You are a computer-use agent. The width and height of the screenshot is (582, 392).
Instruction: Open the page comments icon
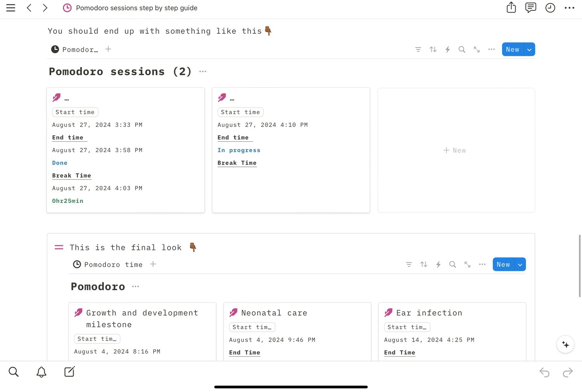pyautogui.click(x=530, y=8)
